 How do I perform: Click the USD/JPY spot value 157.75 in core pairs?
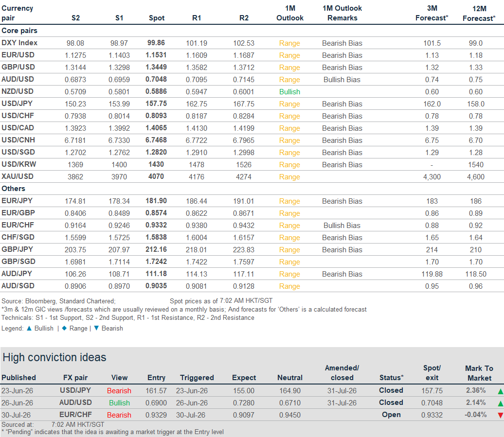coord(156,104)
